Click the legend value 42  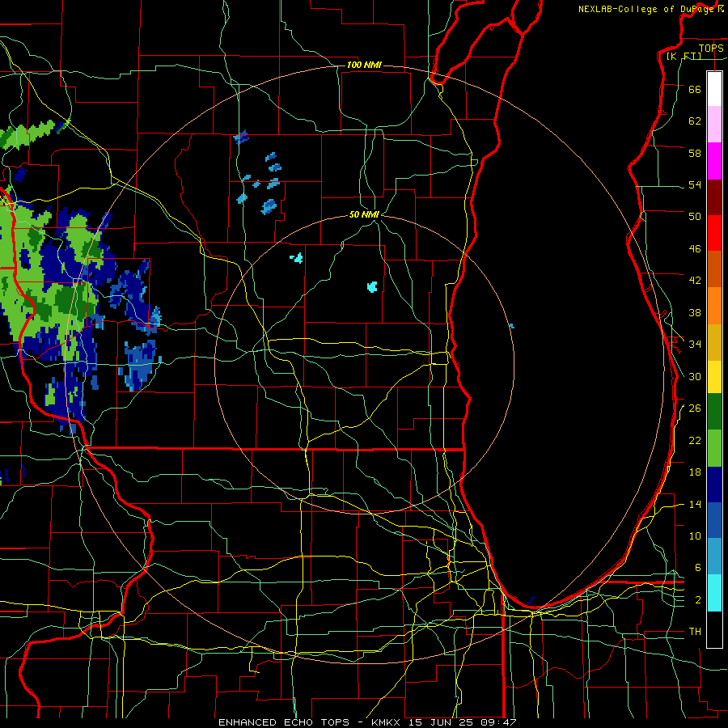point(695,281)
